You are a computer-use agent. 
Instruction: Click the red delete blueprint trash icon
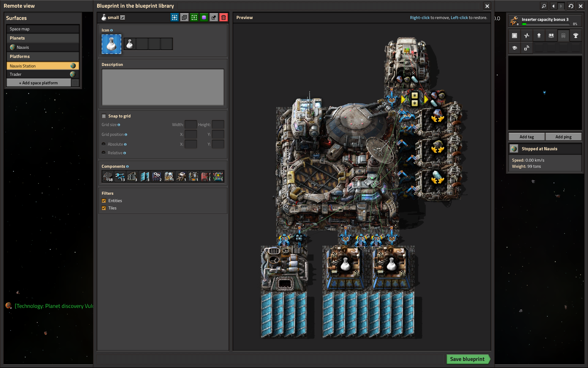point(224,17)
